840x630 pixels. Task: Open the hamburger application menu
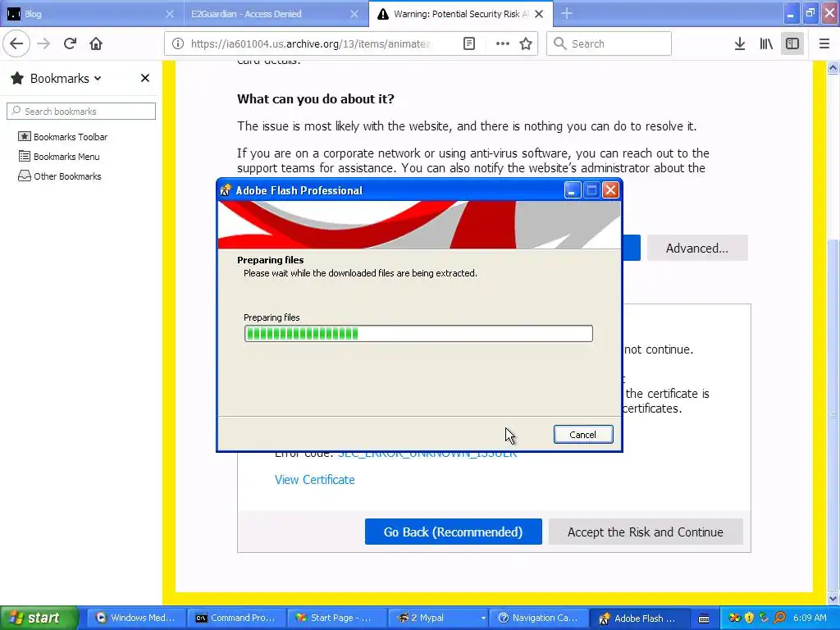click(824, 43)
